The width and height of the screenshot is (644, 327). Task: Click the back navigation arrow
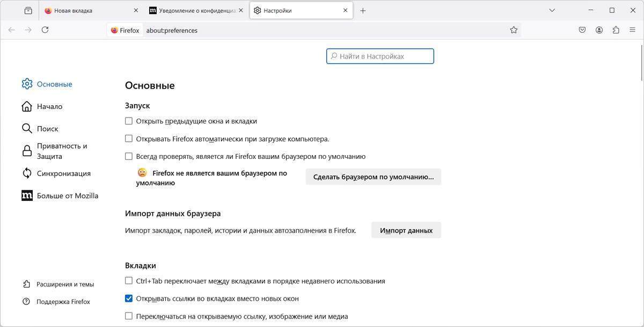(12, 30)
